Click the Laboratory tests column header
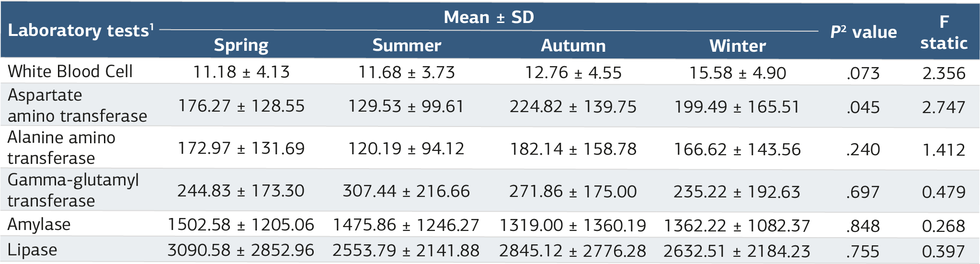980x264 pixels. point(81,30)
